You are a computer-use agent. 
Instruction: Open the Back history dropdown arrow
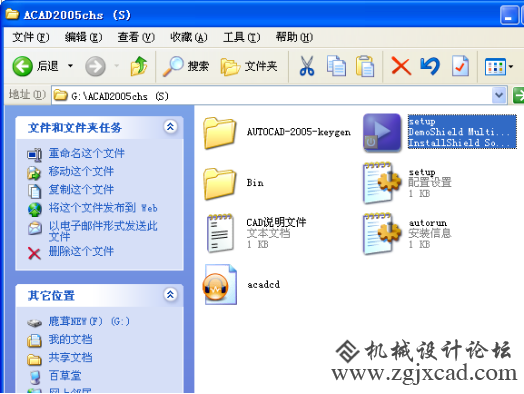coord(71,66)
